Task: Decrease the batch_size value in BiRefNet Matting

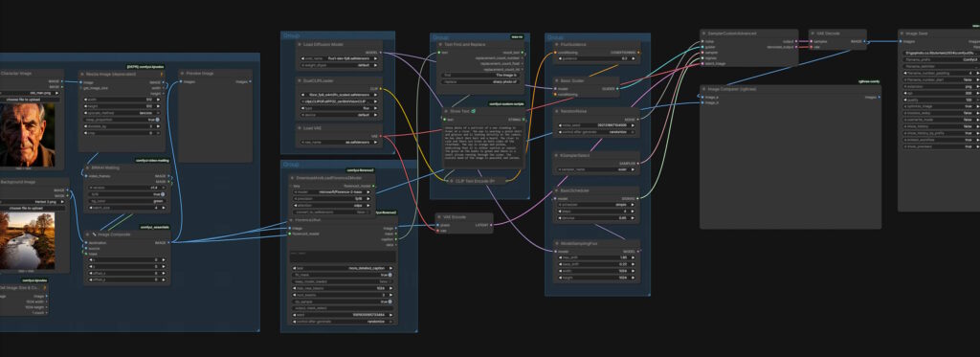Action: (91, 208)
